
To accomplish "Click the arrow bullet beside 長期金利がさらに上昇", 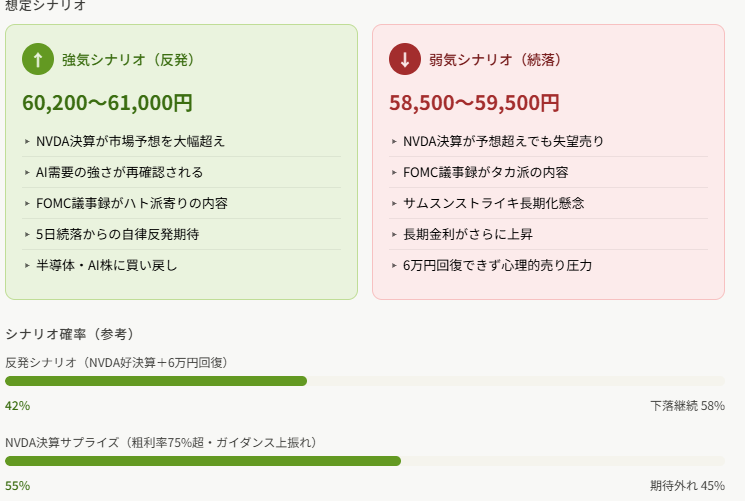I will pos(394,234).
